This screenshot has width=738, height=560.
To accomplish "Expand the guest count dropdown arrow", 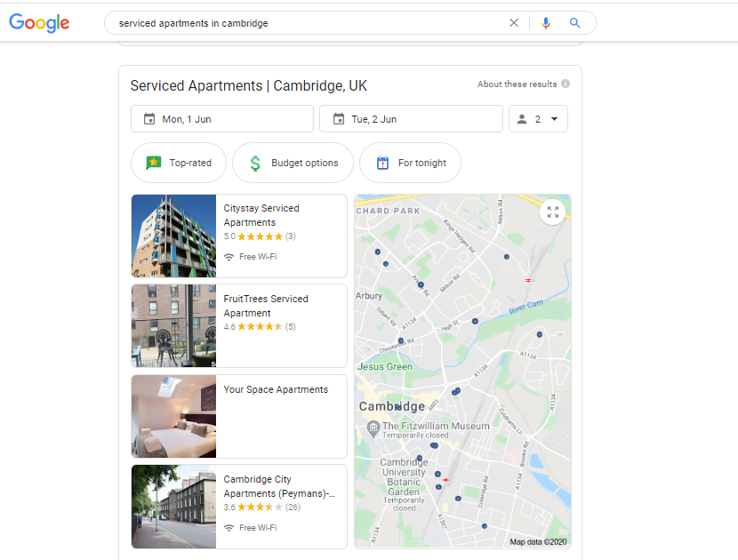I will (x=555, y=119).
